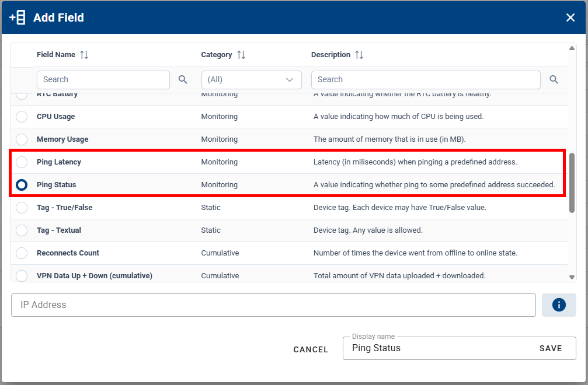The width and height of the screenshot is (588, 385).
Task: Open the Category filter dropdown
Action: [x=251, y=79]
